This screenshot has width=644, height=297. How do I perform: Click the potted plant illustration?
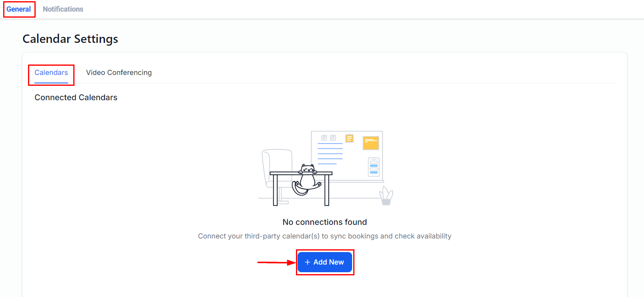click(386, 196)
